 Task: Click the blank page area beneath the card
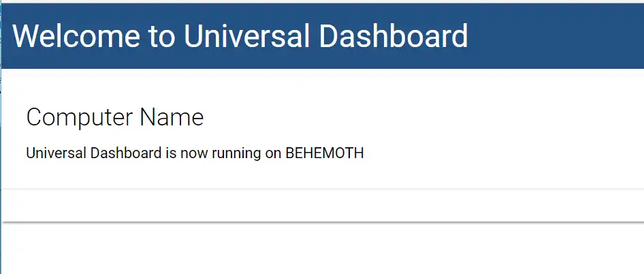(323, 249)
